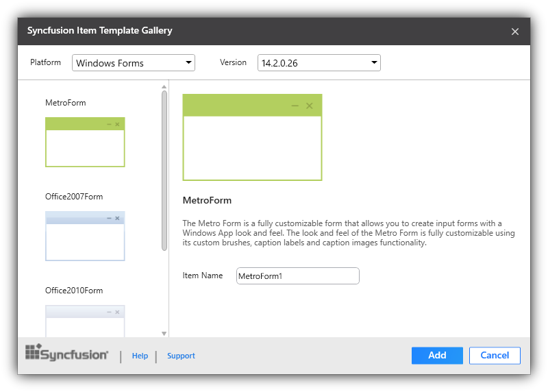Open the Support link
The height and width of the screenshot is (392, 548).
[181, 356]
